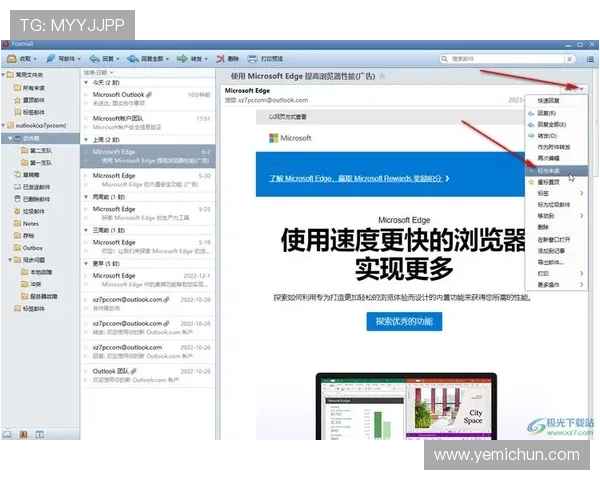Image resolution: width=600 pixels, height=480 pixels.
Task: Toggle the star beside the email subject title
Action: 382,76
